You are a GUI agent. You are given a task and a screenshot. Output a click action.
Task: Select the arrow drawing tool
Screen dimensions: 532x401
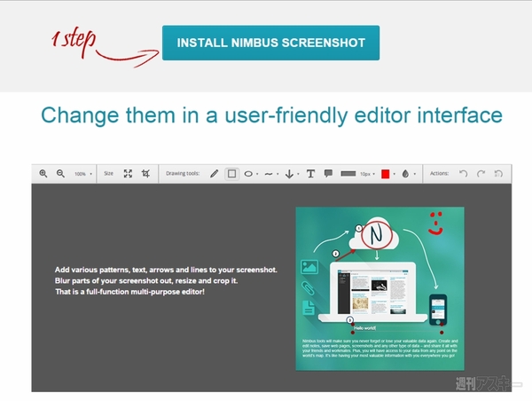pos(289,174)
